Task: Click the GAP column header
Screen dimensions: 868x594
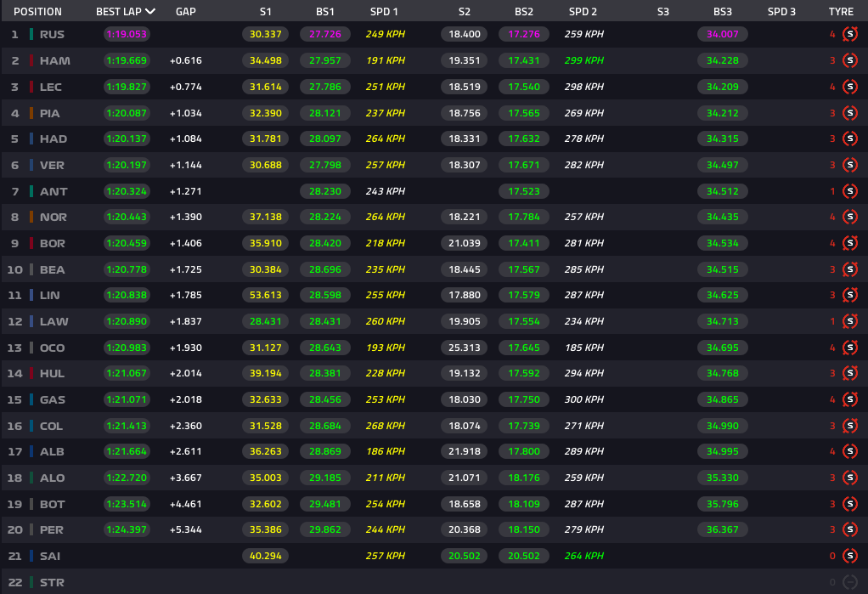Action: coord(185,12)
